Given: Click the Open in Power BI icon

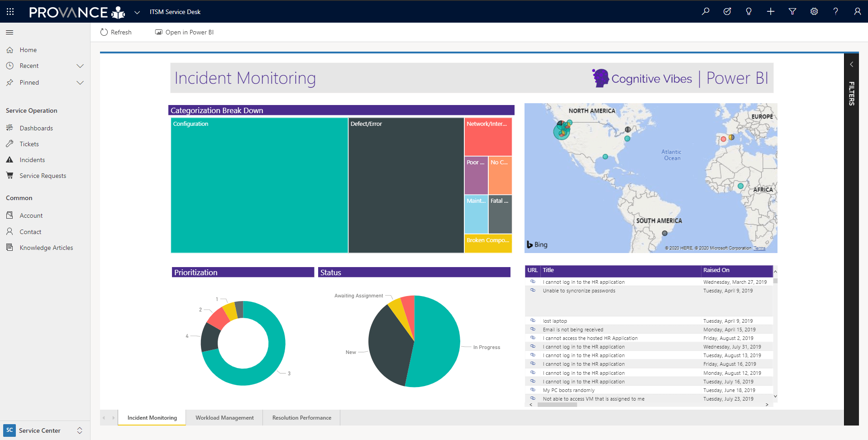Looking at the screenshot, I should pos(159,32).
